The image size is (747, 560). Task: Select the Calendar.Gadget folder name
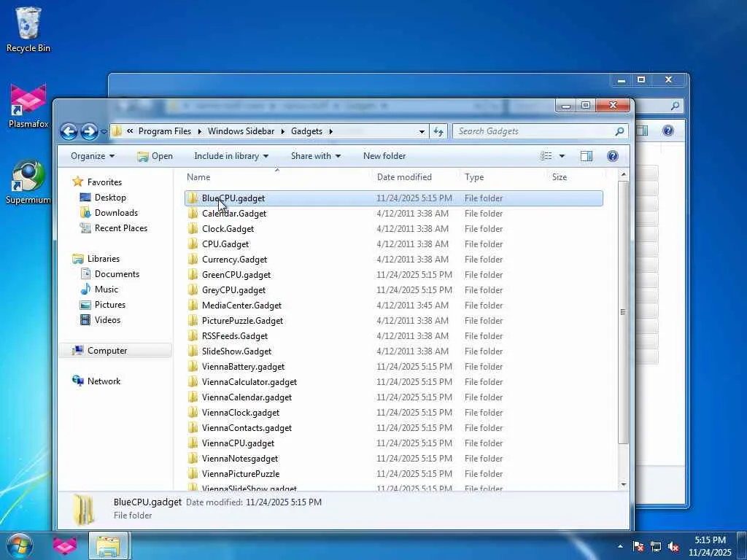tap(234, 214)
